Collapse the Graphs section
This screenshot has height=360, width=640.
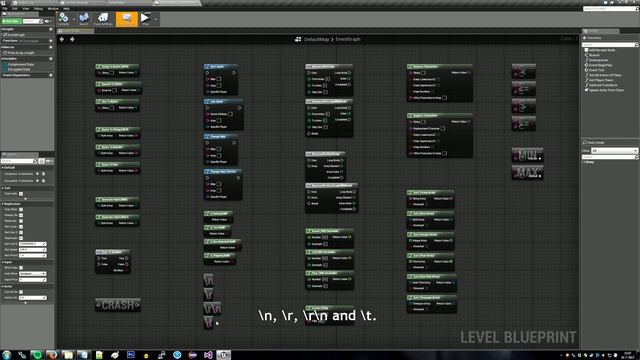click(2, 29)
